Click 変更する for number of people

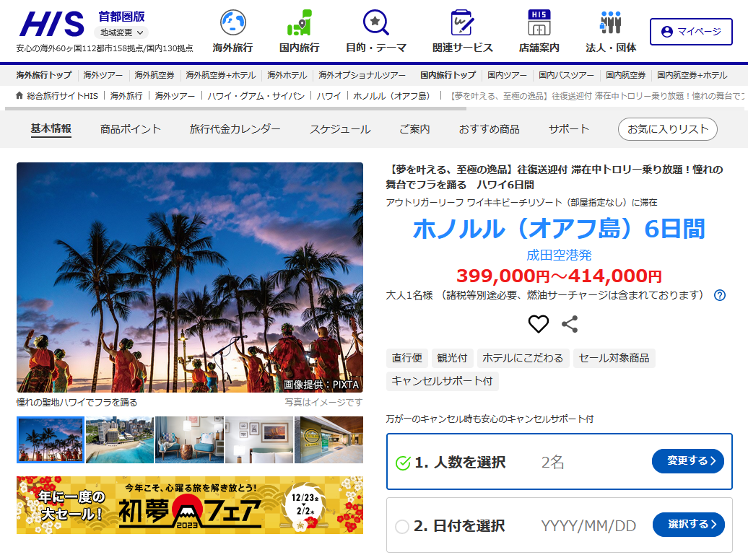687,461
